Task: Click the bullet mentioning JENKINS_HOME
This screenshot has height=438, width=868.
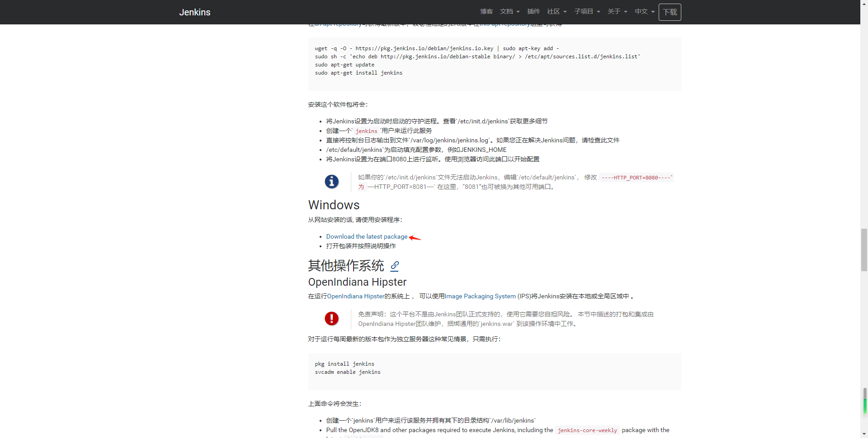Action: coord(416,150)
